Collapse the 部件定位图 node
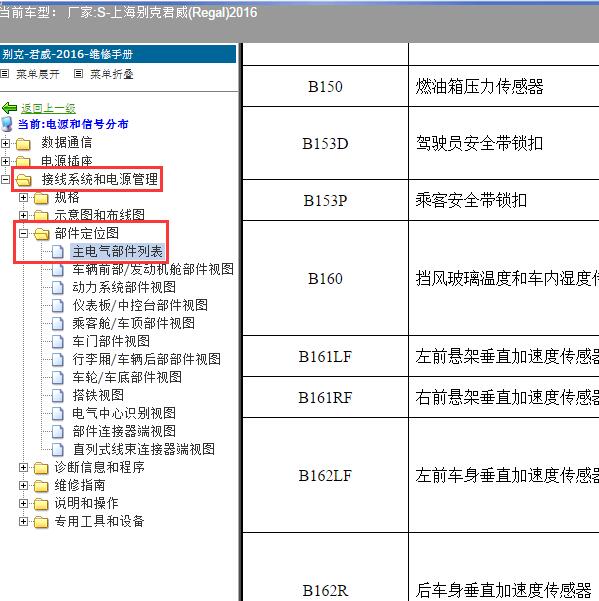 (23, 233)
